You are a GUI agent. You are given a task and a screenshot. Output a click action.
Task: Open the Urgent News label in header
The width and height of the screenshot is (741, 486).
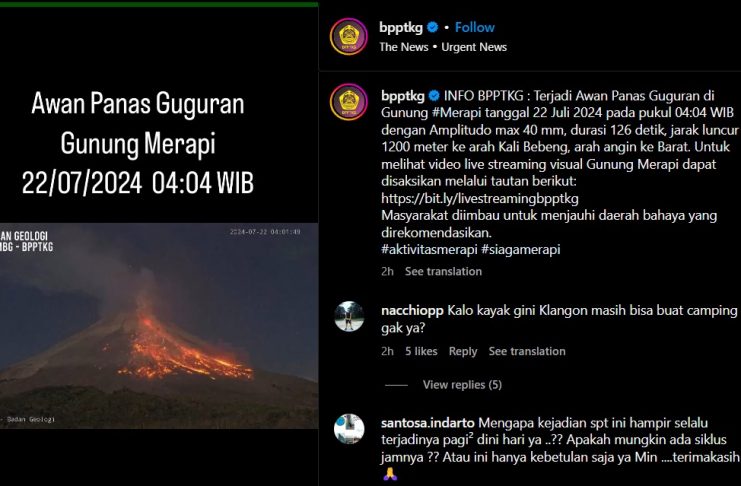point(474,47)
